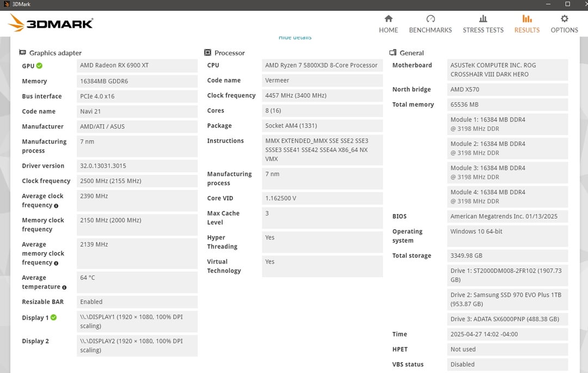Viewport: 588px width, 373px height.
Task: Click the CPU value AMD Ryzen 7 5800X3D
Action: click(x=322, y=65)
